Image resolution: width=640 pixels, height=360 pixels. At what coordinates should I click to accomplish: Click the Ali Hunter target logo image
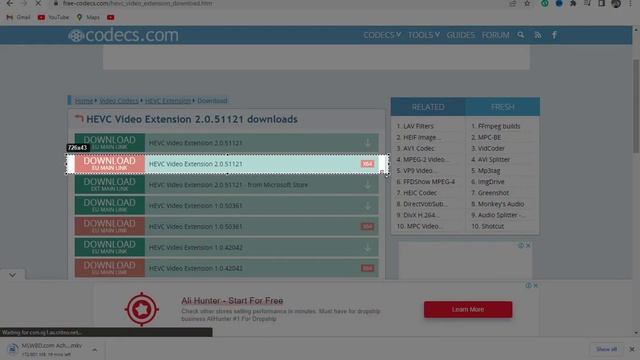[142, 309]
